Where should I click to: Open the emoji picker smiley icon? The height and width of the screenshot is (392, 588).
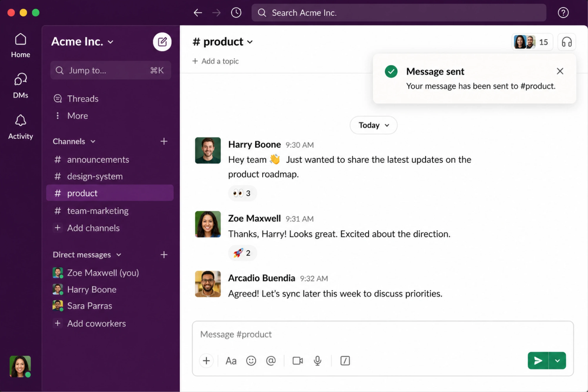coord(251,361)
